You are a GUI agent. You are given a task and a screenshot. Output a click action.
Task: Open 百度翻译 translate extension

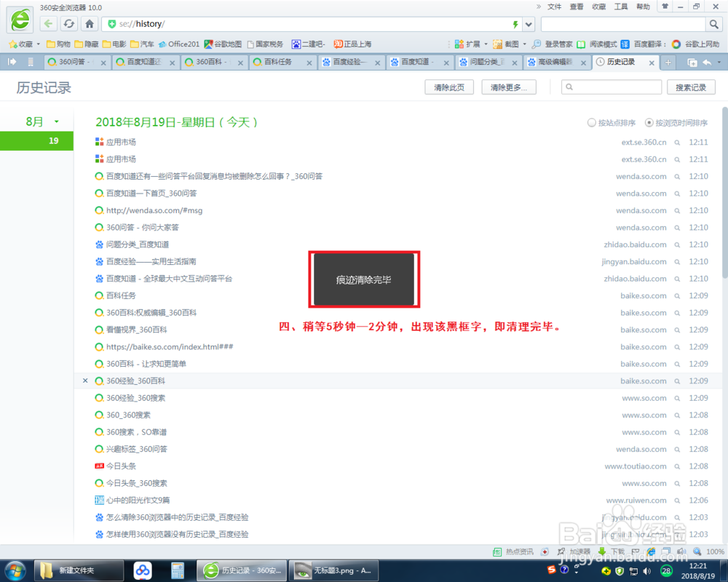point(625,44)
